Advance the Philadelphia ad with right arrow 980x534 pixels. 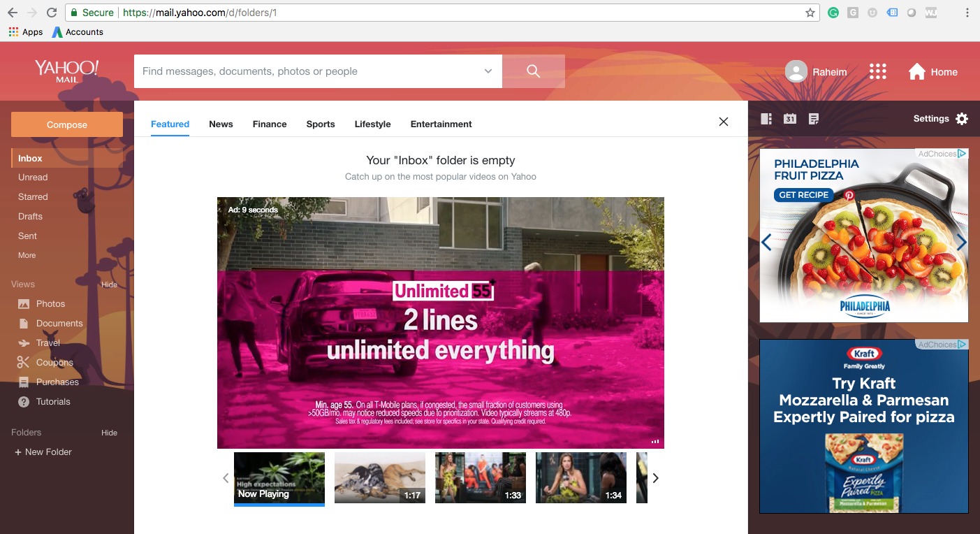(x=961, y=243)
